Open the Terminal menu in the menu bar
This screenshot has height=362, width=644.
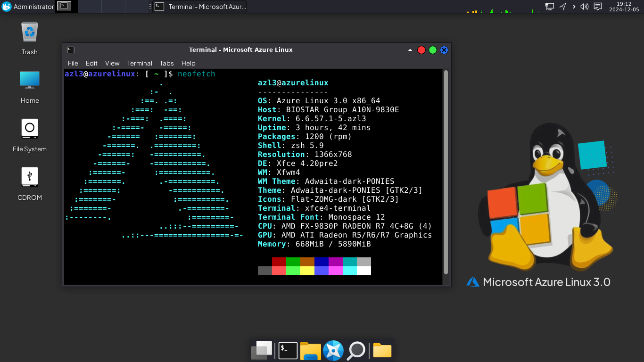pos(140,63)
